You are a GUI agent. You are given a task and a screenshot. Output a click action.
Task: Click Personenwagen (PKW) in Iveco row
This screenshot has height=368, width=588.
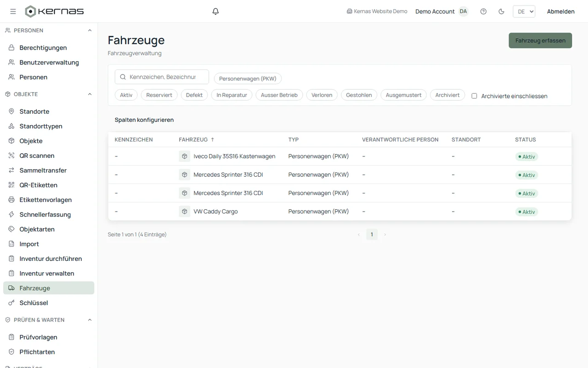pyautogui.click(x=318, y=156)
